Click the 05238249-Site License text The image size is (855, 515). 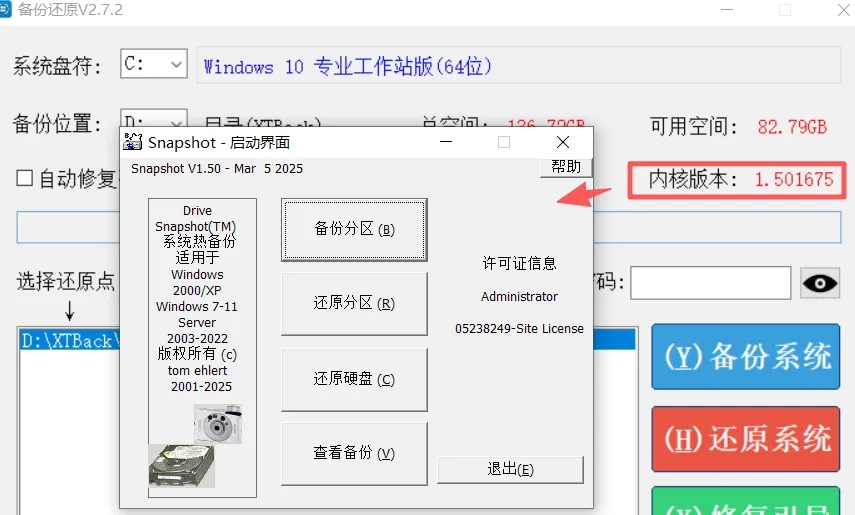[x=519, y=328]
